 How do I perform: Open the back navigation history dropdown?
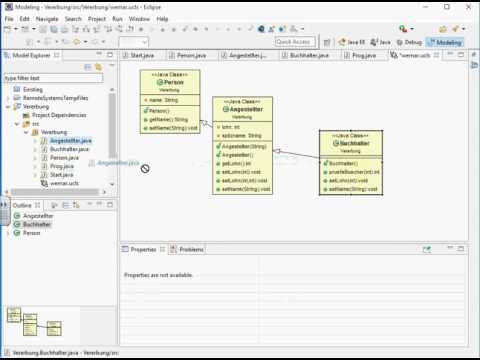coord(86,42)
